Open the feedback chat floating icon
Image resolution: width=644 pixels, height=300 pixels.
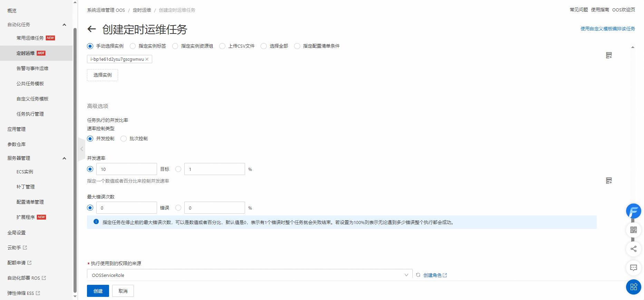[x=634, y=268]
